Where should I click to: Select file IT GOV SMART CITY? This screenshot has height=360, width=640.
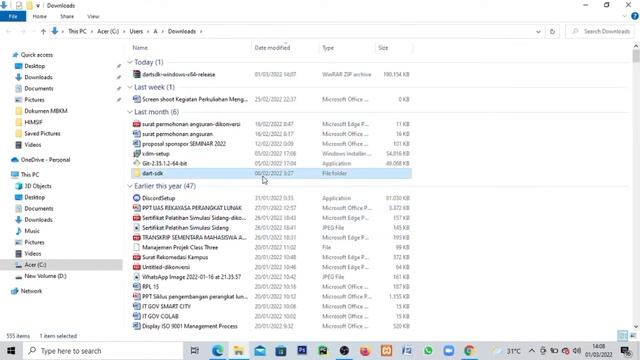click(166, 306)
